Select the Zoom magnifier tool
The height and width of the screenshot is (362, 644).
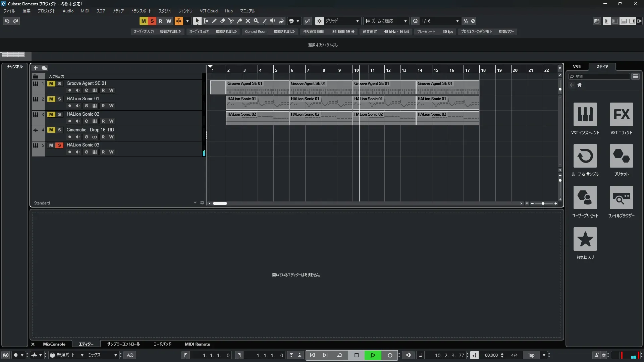point(256,21)
